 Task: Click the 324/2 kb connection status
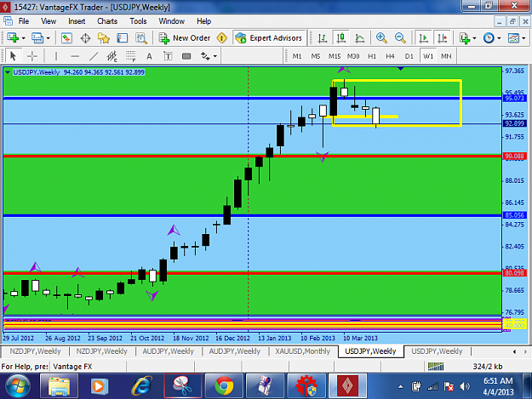click(x=488, y=367)
